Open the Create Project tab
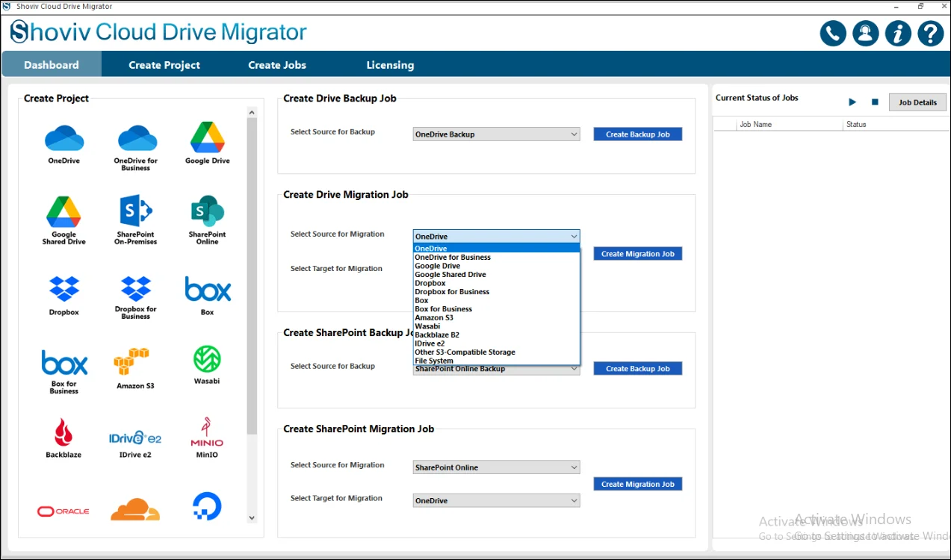This screenshot has height=560, width=951. pyautogui.click(x=164, y=65)
